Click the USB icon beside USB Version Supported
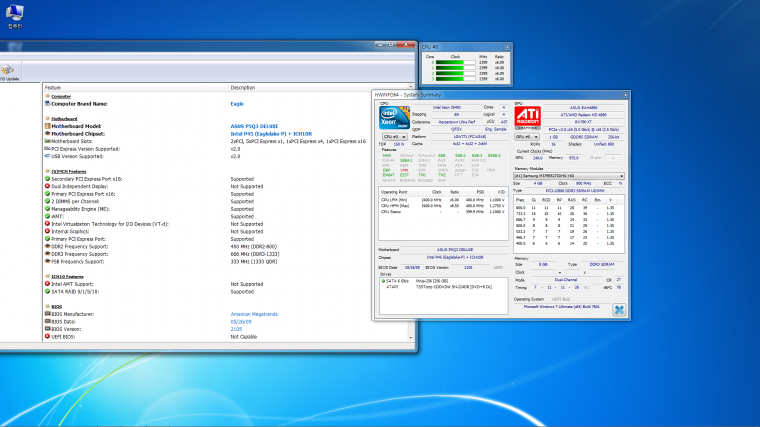 pyautogui.click(x=48, y=156)
